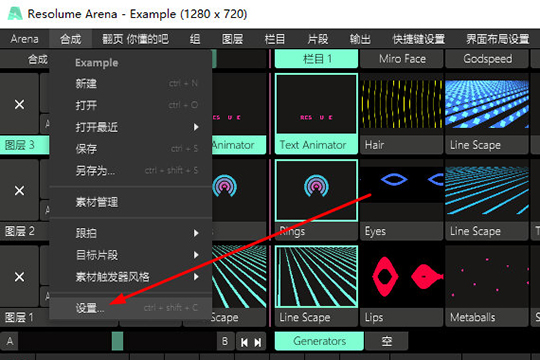Image resolution: width=540 pixels, height=360 pixels.
Task: Trigger the Lips clip thumbnail
Action: click(x=401, y=277)
